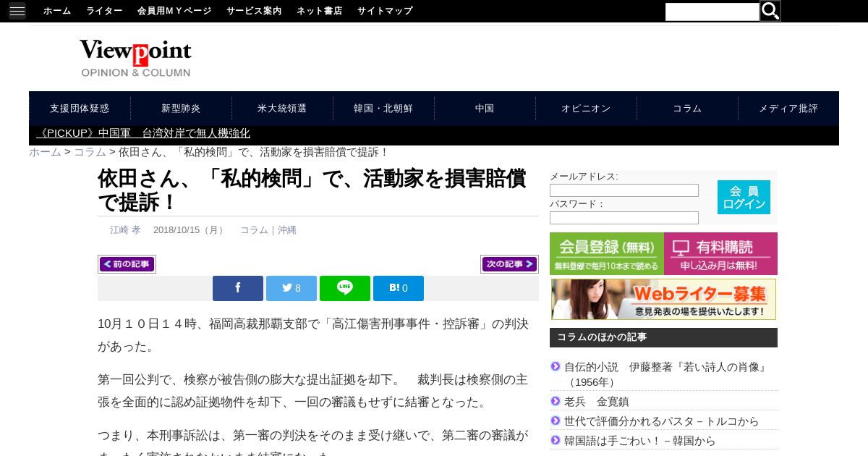Click the メールアドレス input field

click(x=624, y=190)
